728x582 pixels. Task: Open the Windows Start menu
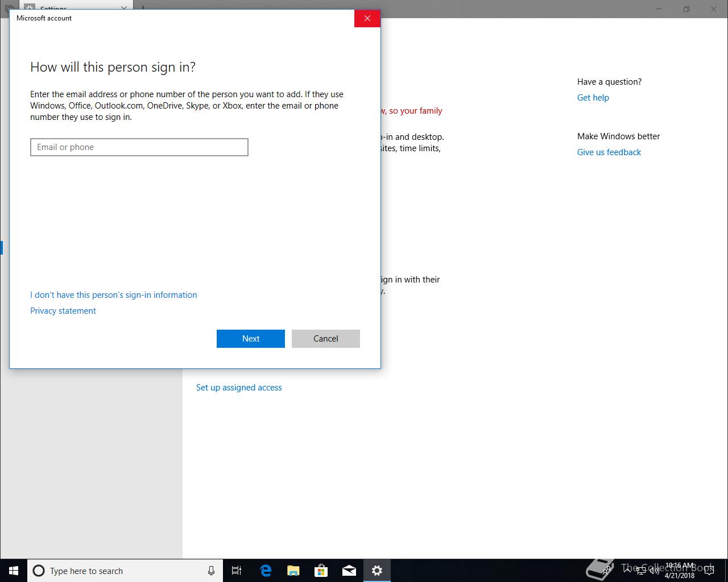(14, 571)
